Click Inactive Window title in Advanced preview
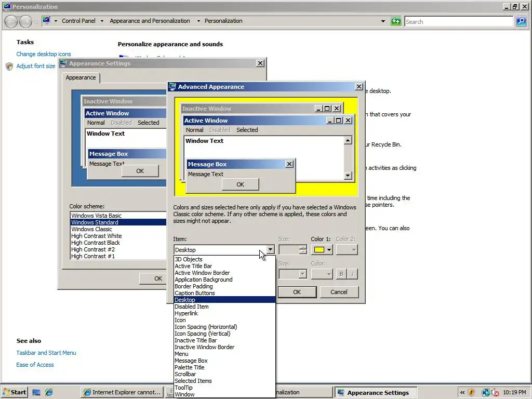Viewport: 532px width, 399px height. coord(207,109)
